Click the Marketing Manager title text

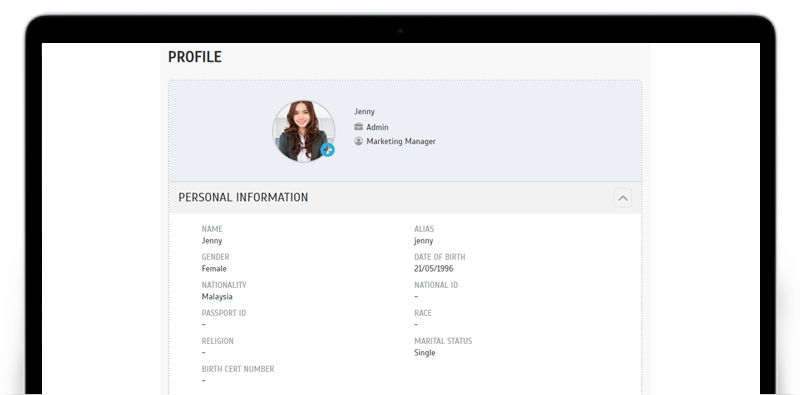pos(401,141)
